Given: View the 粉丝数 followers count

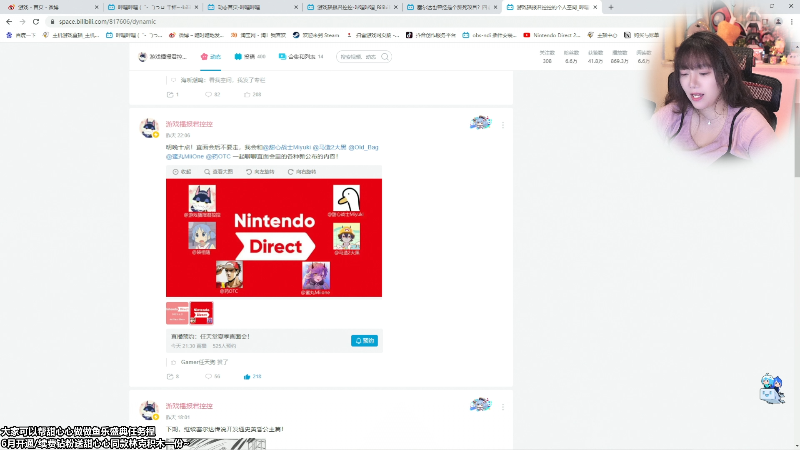Looking at the screenshot, I should [571, 57].
